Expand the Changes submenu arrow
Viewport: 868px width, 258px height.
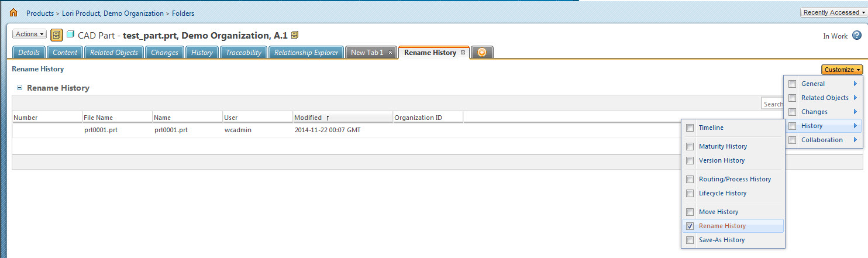pyautogui.click(x=855, y=112)
